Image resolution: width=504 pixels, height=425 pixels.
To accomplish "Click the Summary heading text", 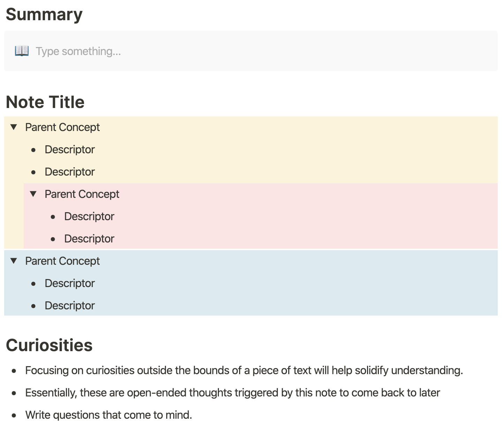I will [x=44, y=15].
